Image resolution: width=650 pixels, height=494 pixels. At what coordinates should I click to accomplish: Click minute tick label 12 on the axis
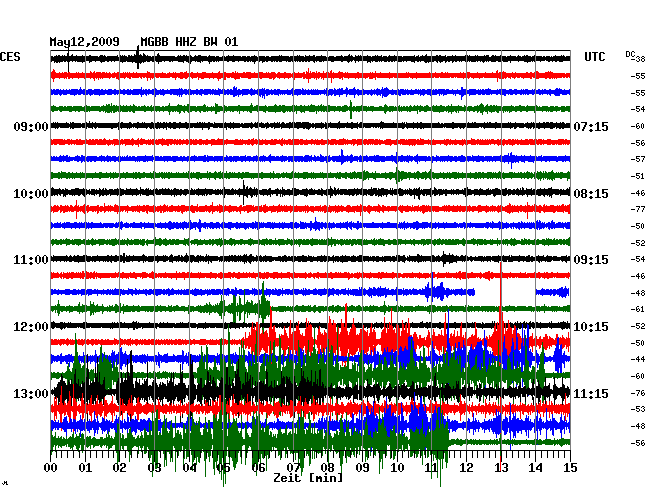pyautogui.click(x=466, y=468)
